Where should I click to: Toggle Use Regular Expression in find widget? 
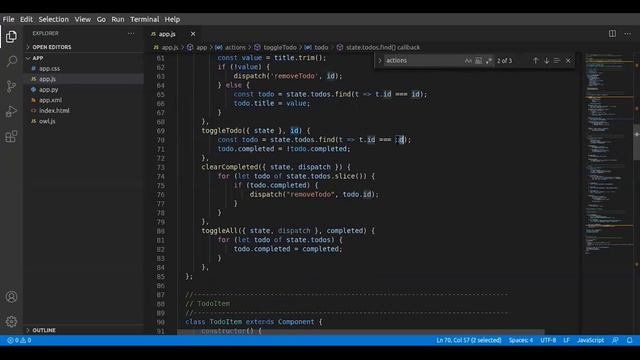pos(489,60)
